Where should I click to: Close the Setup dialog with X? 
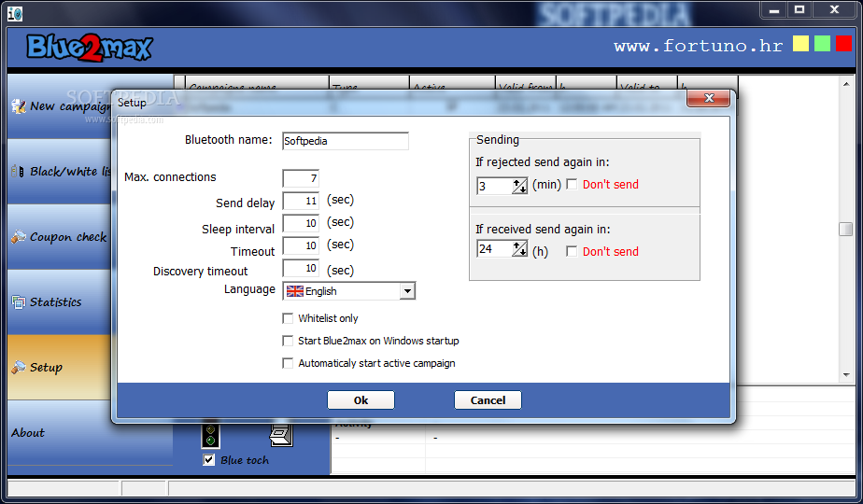[708, 98]
